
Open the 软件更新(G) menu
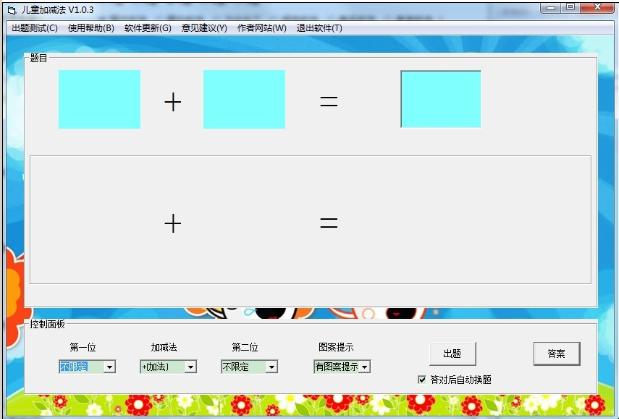147,28
